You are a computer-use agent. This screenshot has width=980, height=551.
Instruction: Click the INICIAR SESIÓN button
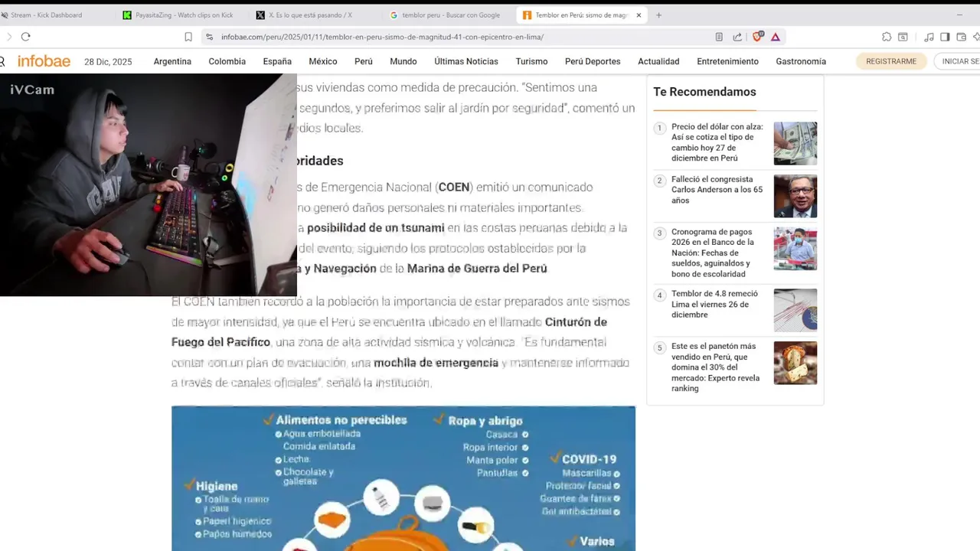point(958,61)
